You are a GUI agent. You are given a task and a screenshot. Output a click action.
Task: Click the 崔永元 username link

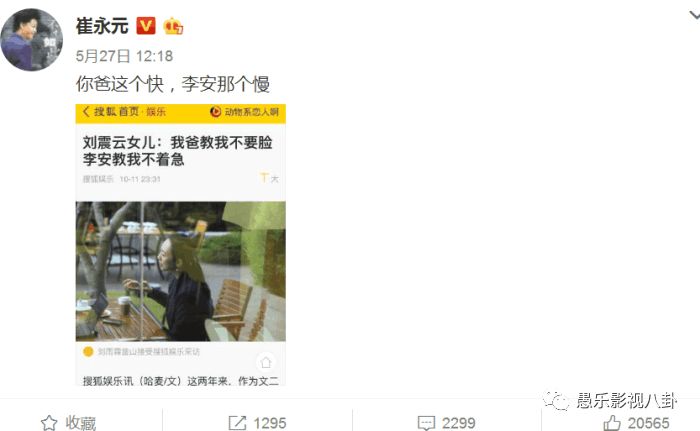pyautogui.click(x=102, y=26)
